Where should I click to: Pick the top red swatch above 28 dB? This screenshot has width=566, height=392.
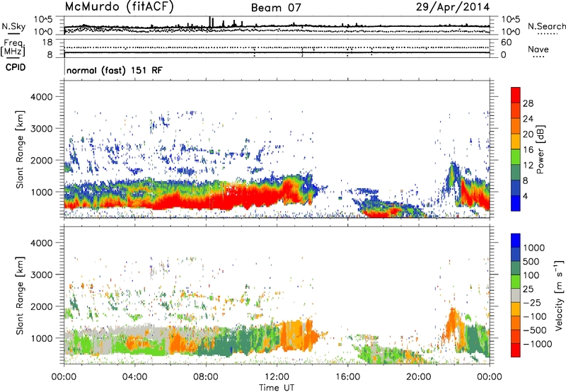point(516,95)
